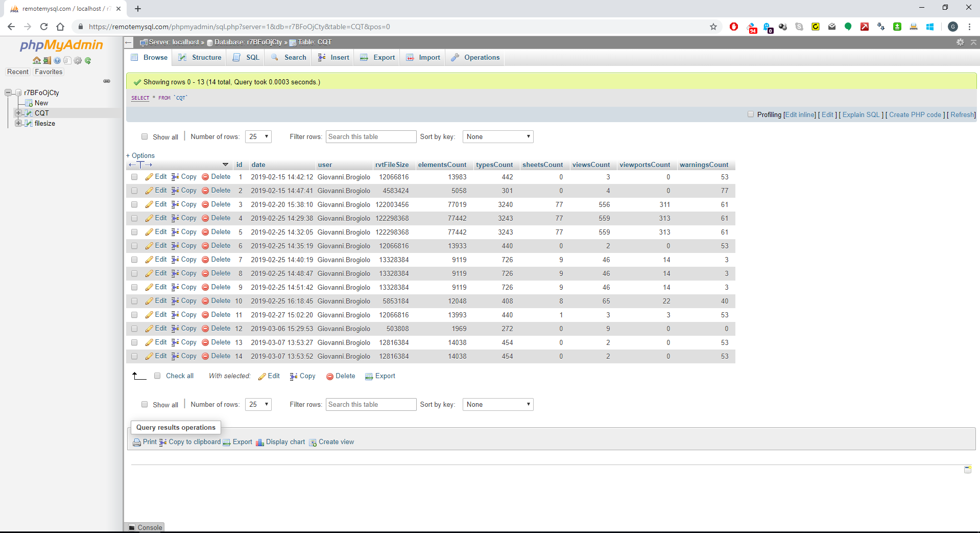This screenshot has width=980, height=533.
Task: Sort by the rvtFileSize column header
Action: tap(392, 165)
